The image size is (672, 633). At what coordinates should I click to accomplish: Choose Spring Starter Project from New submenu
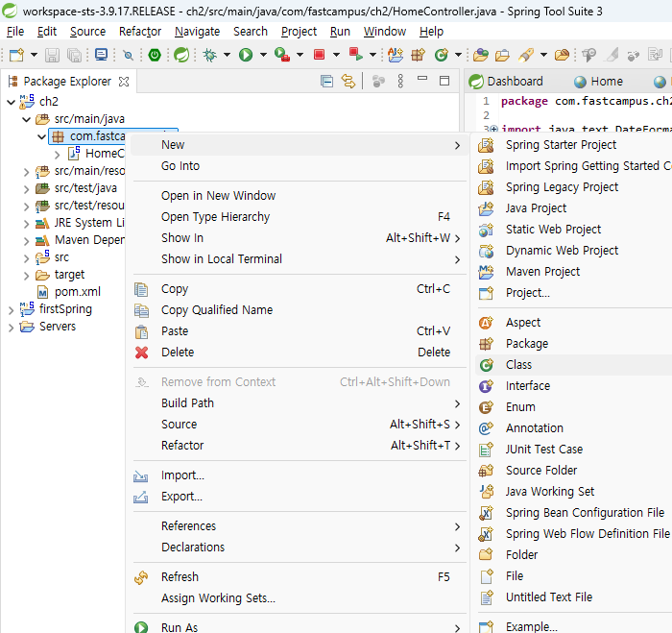point(561,145)
